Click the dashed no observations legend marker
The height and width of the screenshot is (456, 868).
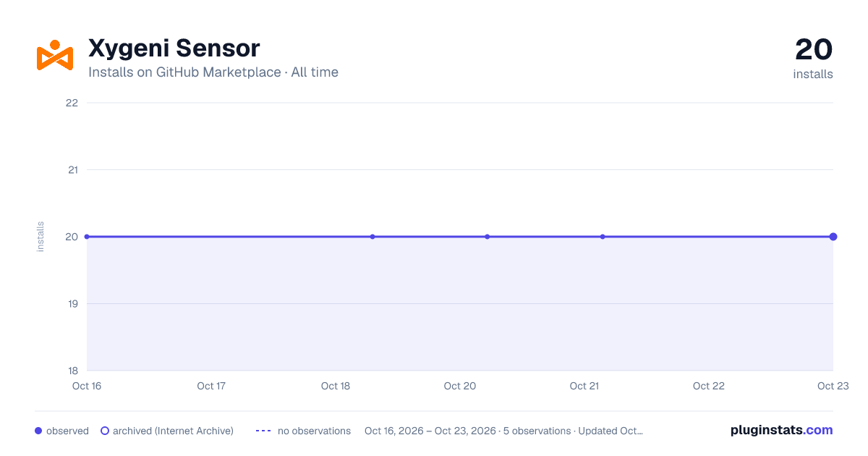263,431
